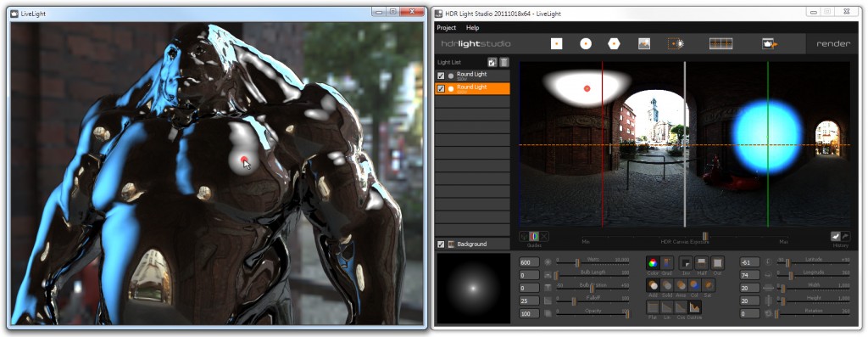Click the Longitude value field
Image resolution: width=868 pixels, height=337 pixels.
(750, 275)
